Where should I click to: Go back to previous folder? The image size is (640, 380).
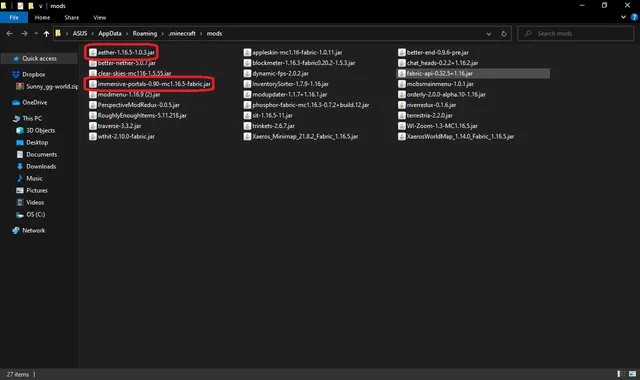(x=9, y=33)
